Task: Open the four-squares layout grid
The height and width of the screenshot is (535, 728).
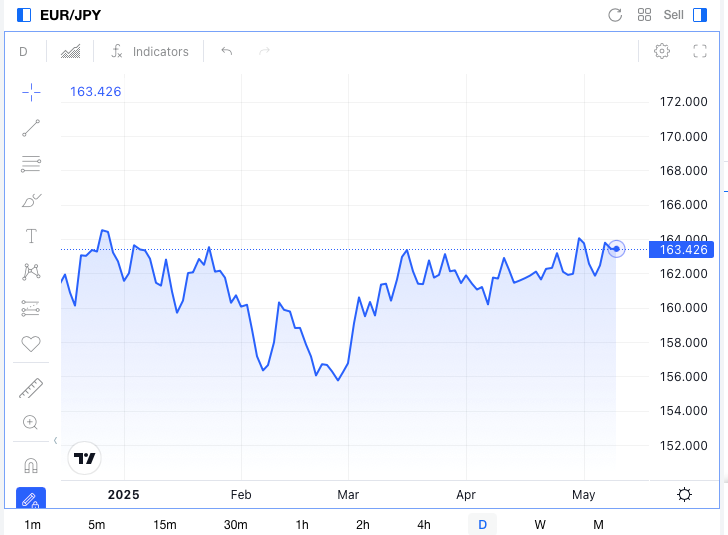Action: [x=644, y=15]
